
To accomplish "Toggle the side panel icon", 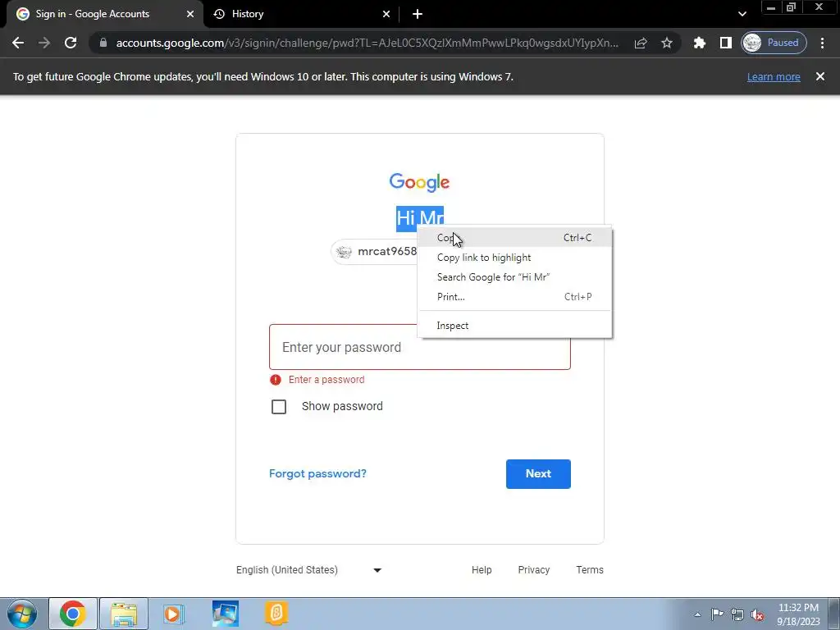I will (x=725, y=43).
